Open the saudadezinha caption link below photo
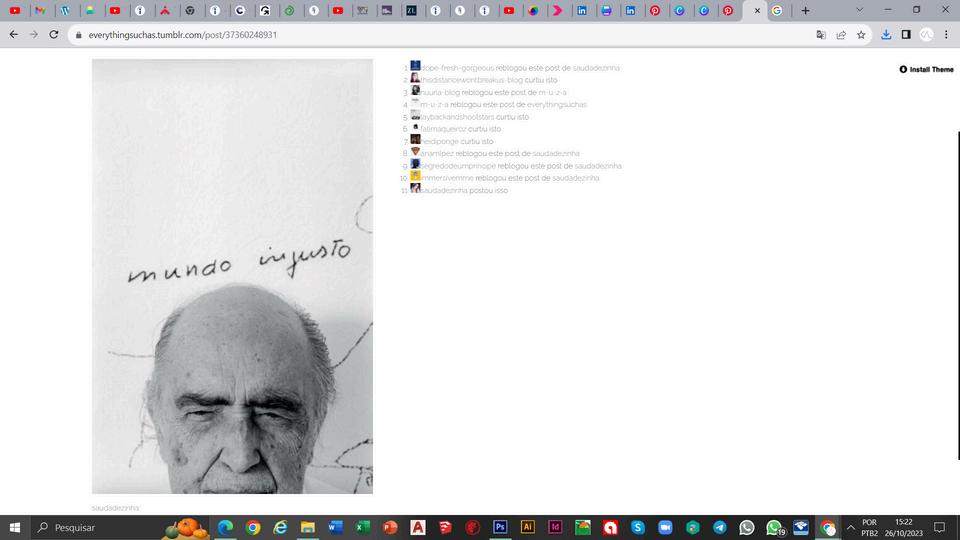Image resolution: width=960 pixels, height=540 pixels. coord(116,508)
